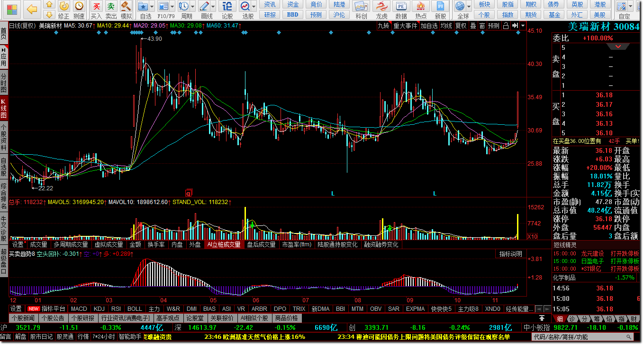Screen dimensions: 644x345
Task: Open the 选股 stock screener icon
Action: pos(245,6)
